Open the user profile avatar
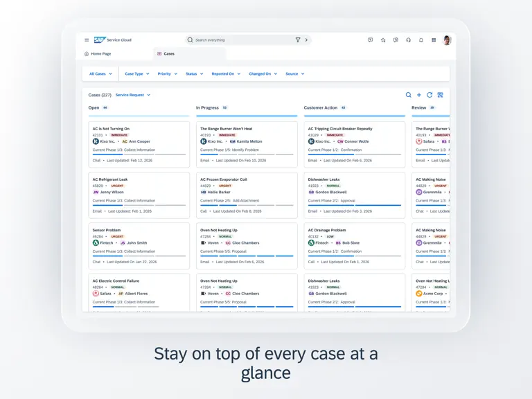The height and width of the screenshot is (399, 532). tap(447, 40)
